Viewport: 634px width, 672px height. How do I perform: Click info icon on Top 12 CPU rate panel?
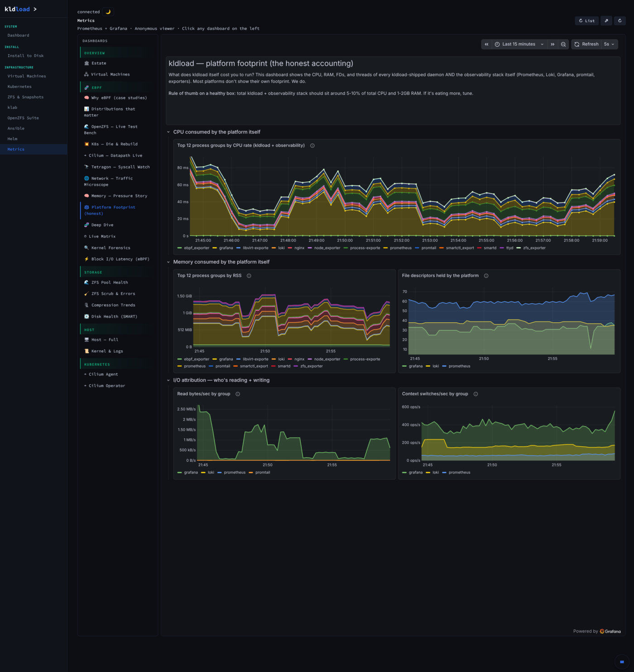click(x=312, y=145)
